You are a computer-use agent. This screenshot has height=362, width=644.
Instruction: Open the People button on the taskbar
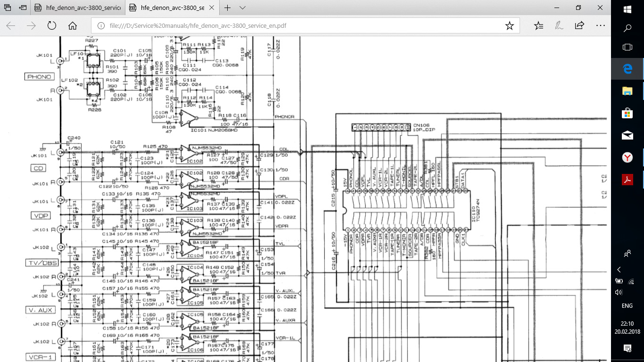tap(627, 254)
